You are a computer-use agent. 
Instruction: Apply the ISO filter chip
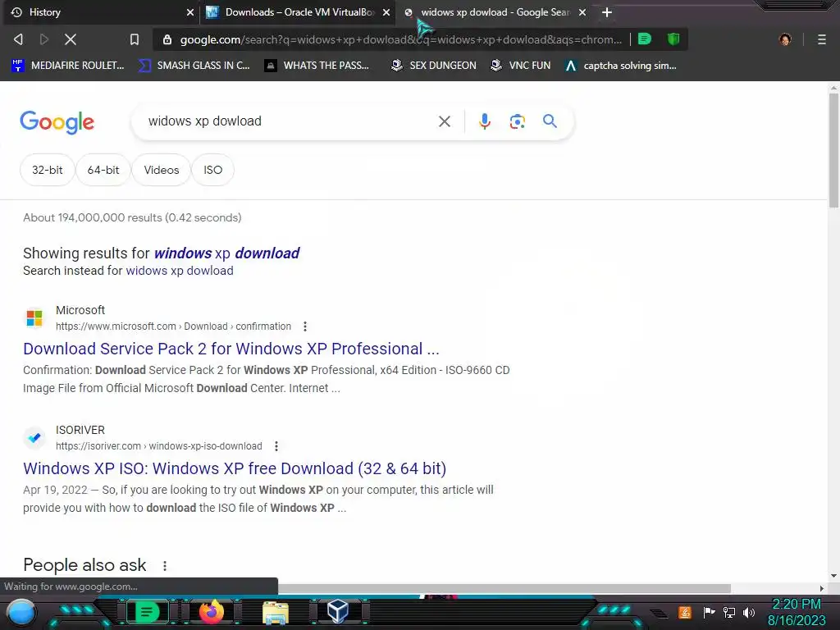[212, 170]
